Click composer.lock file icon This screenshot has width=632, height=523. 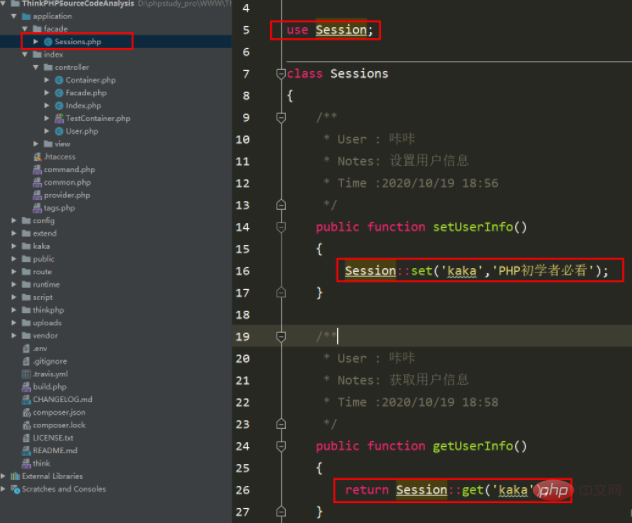27,425
